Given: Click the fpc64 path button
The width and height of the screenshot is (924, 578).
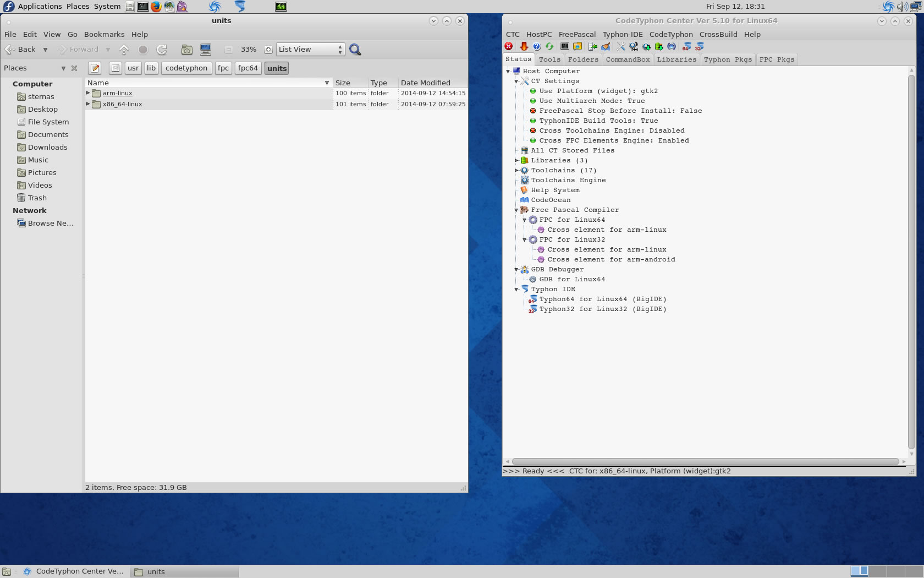Looking at the screenshot, I should pos(248,68).
